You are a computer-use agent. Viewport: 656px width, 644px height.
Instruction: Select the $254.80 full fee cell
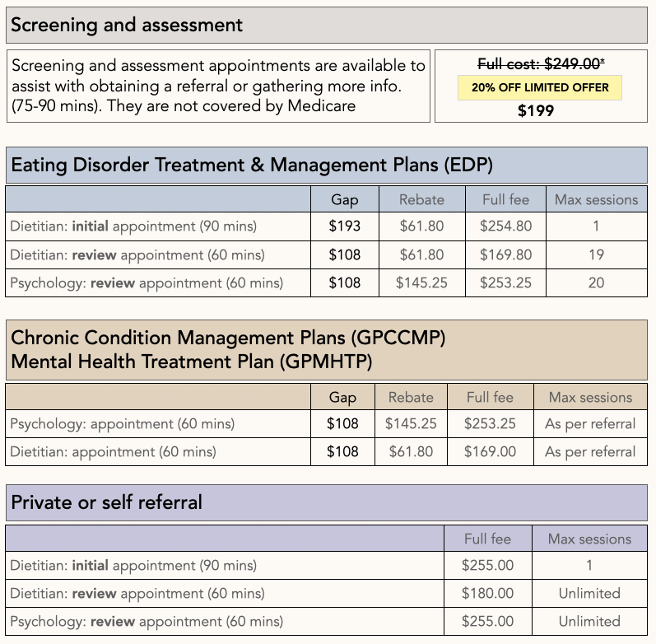pyautogui.click(x=506, y=226)
